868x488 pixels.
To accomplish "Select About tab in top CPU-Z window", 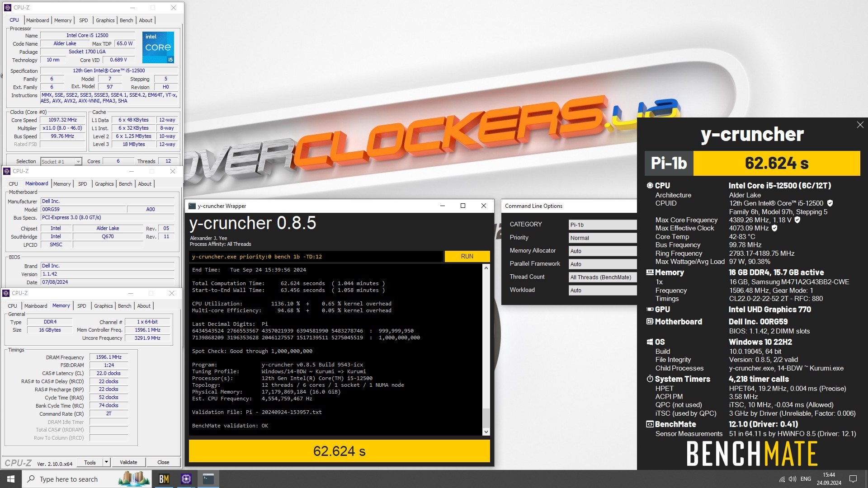I will tap(146, 20).
